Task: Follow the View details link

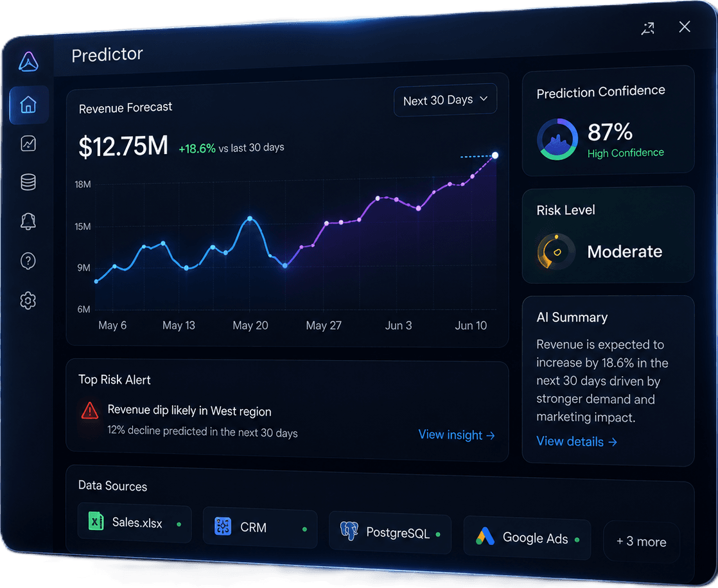Action: click(577, 442)
